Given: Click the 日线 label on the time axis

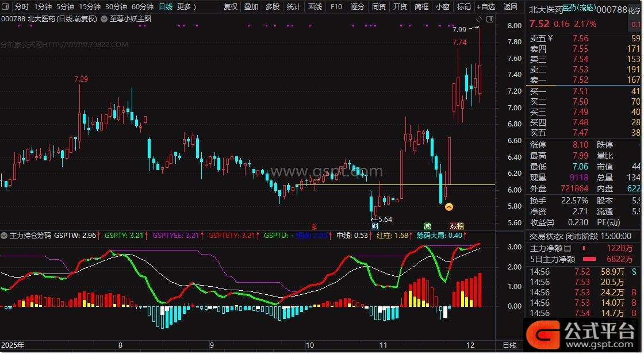Looking at the screenshot, I should (x=509, y=345).
